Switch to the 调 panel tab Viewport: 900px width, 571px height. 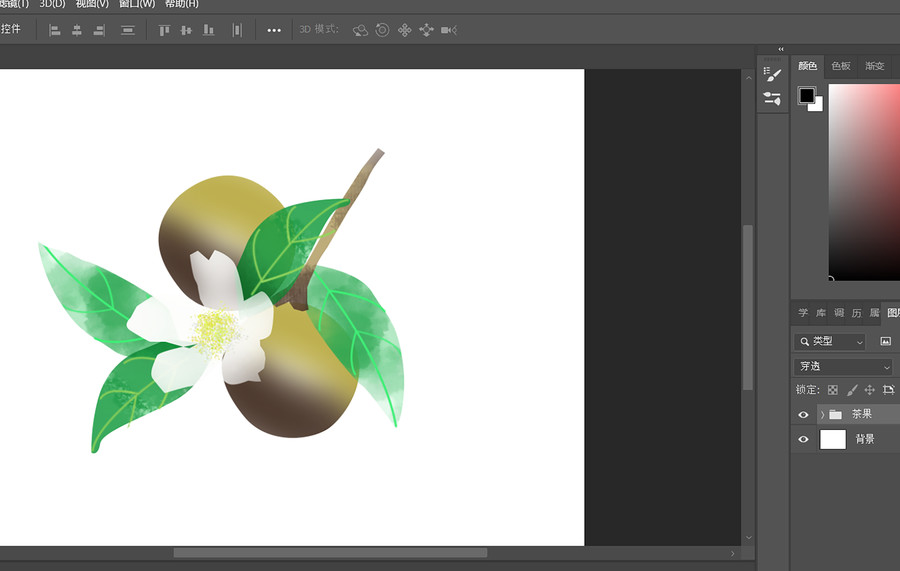pyautogui.click(x=839, y=313)
